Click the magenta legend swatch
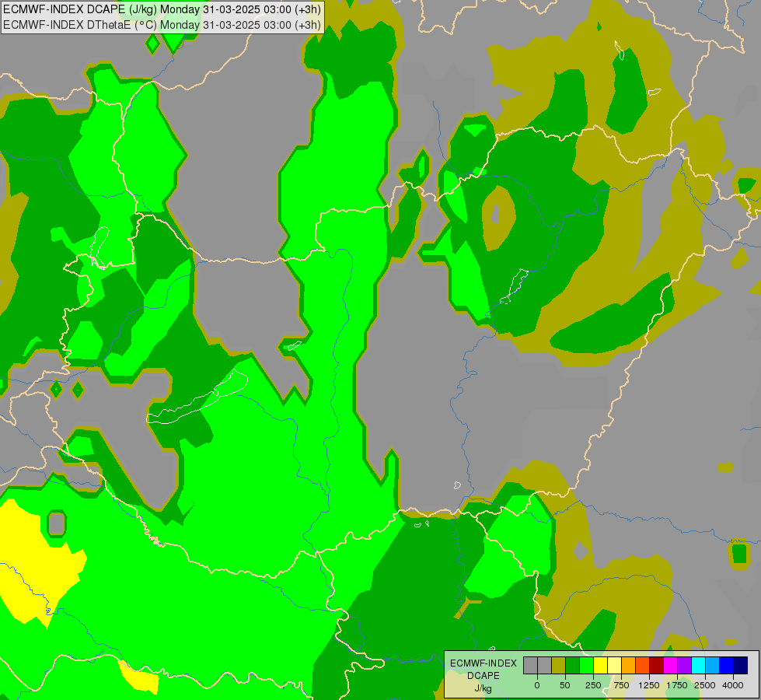The image size is (761, 700). [x=671, y=665]
